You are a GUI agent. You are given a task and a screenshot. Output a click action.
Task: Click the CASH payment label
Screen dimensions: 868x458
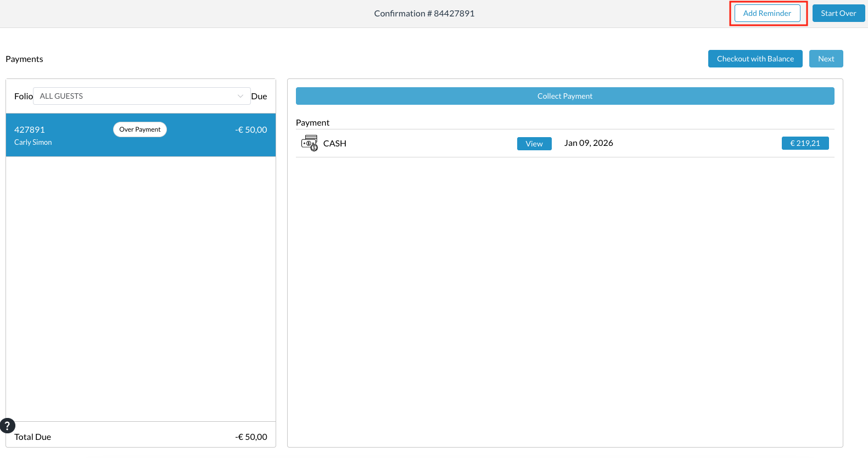click(334, 143)
